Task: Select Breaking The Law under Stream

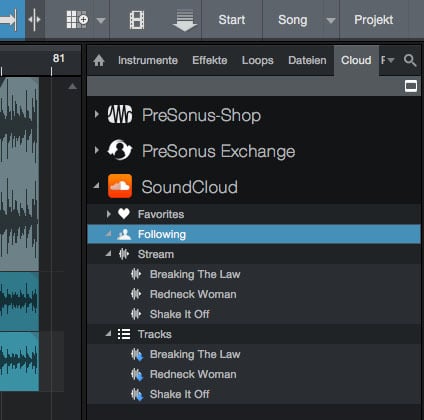Action: click(195, 274)
